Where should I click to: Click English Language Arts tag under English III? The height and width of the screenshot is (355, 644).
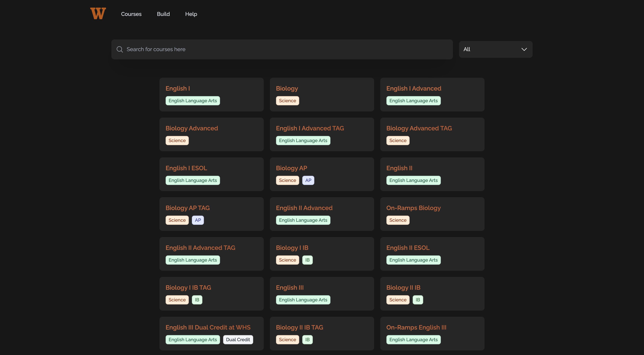tap(303, 300)
